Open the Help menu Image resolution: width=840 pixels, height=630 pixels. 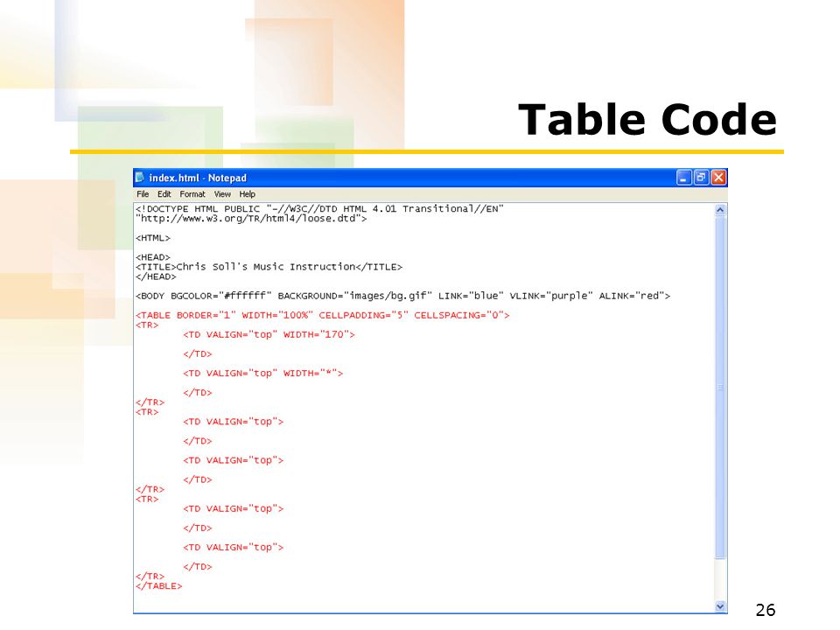click(x=247, y=194)
